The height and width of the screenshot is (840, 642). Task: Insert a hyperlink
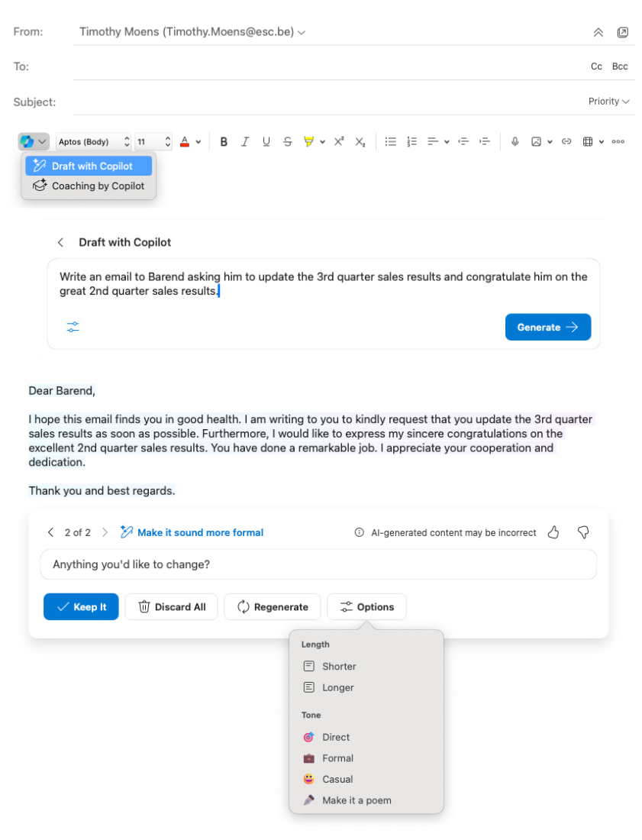click(x=566, y=141)
